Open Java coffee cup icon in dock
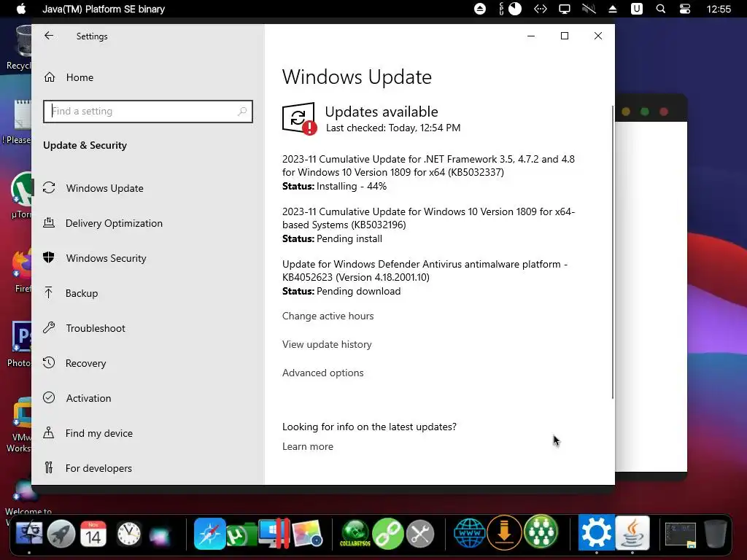The width and height of the screenshot is (747, 560). 632,533
